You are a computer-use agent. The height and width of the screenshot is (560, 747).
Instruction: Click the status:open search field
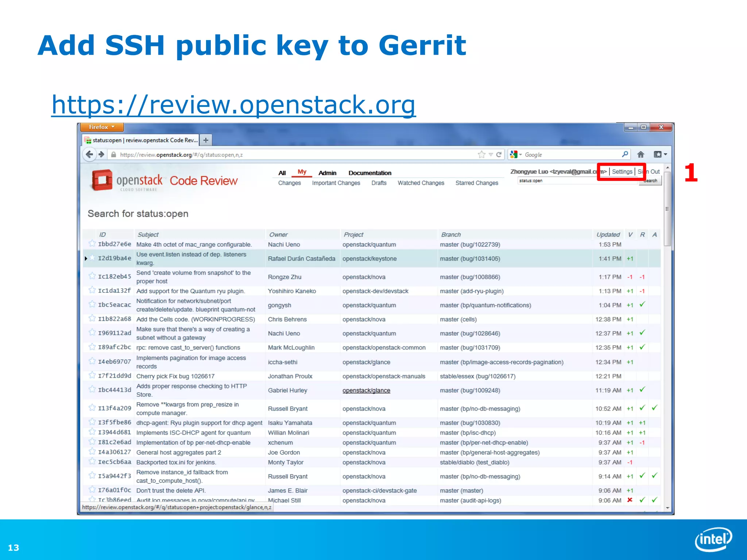[x=577, y=181]
